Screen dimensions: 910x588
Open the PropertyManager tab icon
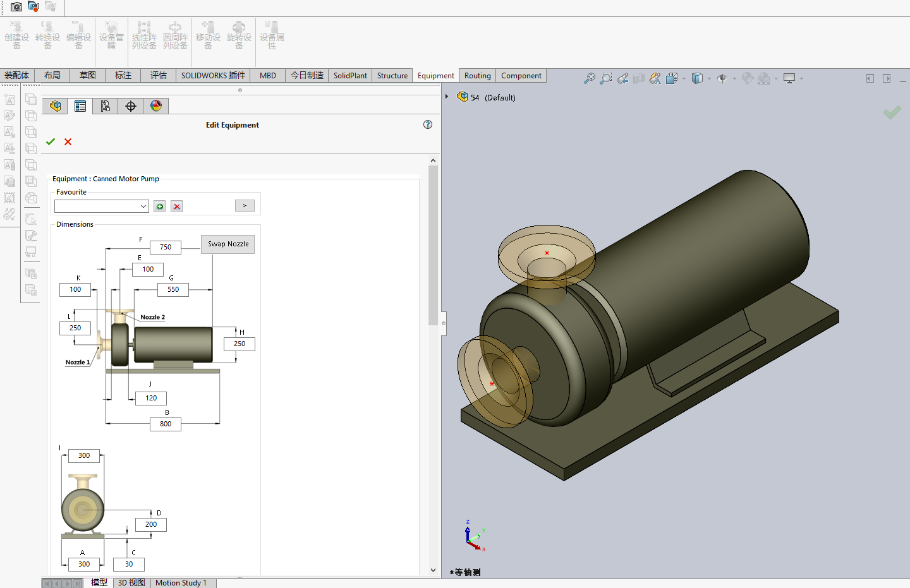tap(80, 106)
